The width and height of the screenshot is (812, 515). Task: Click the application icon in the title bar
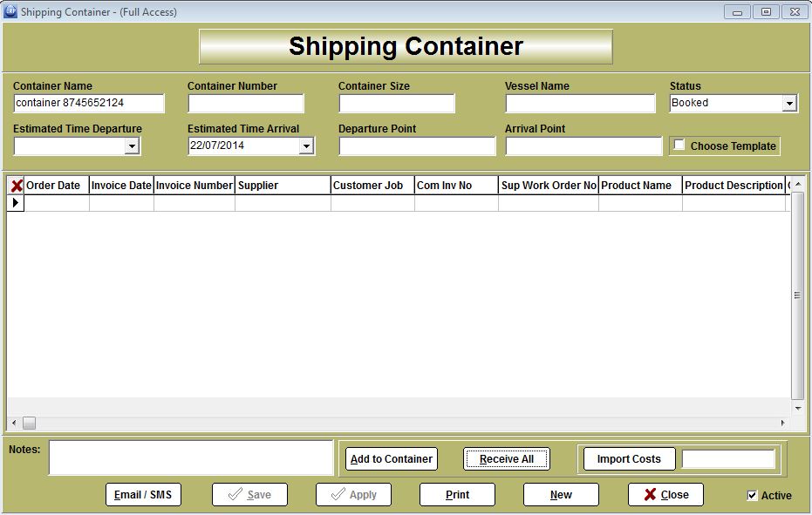click(x=10, y=11)
